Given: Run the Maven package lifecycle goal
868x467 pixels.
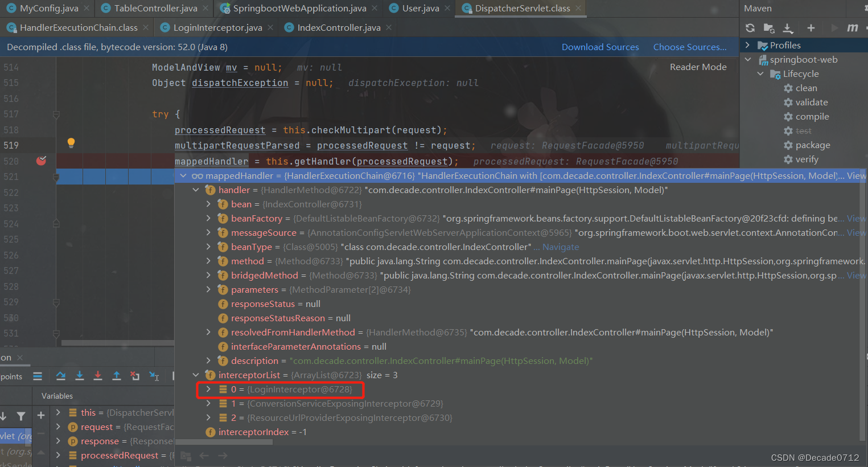Looking at the screenshot, I should point(813,145).
